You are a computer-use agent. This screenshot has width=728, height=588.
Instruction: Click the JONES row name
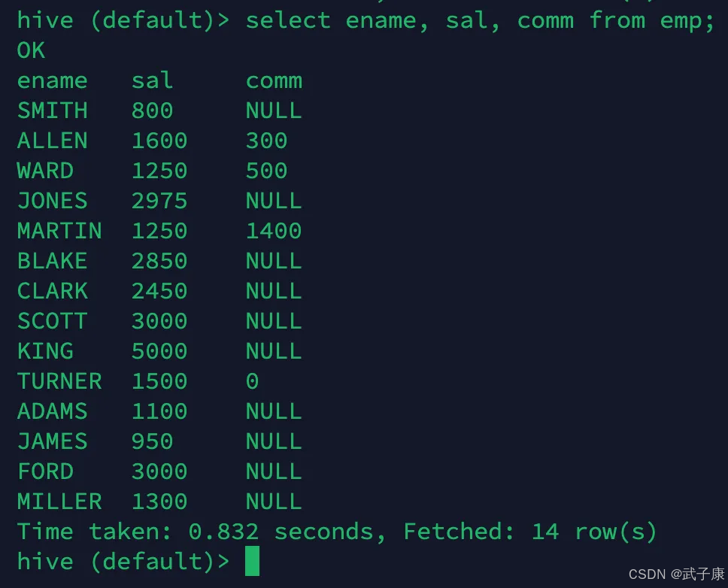[53, 201]
